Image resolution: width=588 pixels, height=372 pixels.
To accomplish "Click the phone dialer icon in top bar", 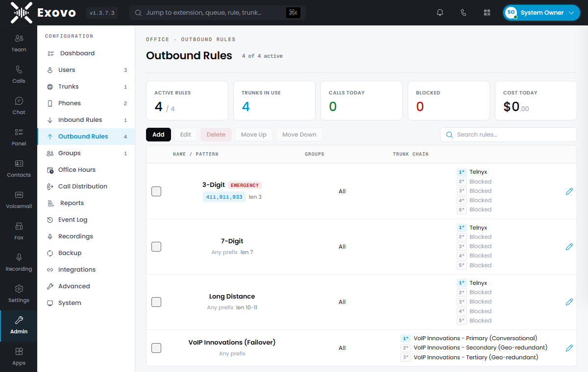I will point(464,13).
